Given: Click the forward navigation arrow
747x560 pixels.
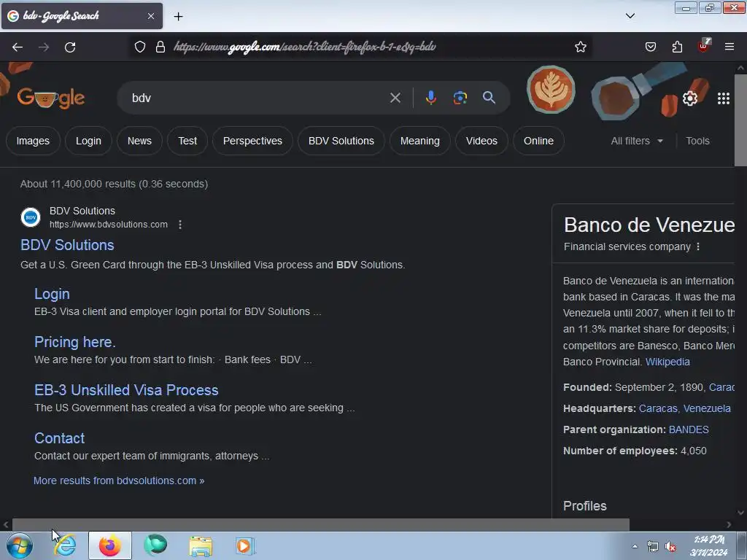Looking at the screenshot, I should coord(44,47).
